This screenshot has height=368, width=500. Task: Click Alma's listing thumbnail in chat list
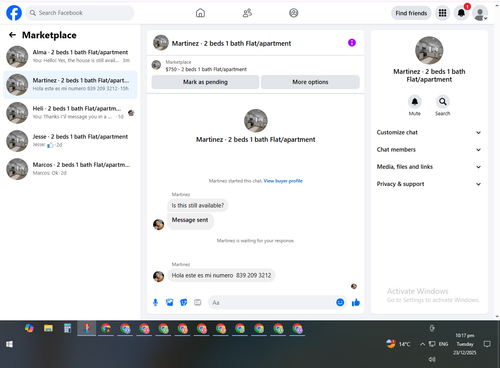tap(17, 56)
